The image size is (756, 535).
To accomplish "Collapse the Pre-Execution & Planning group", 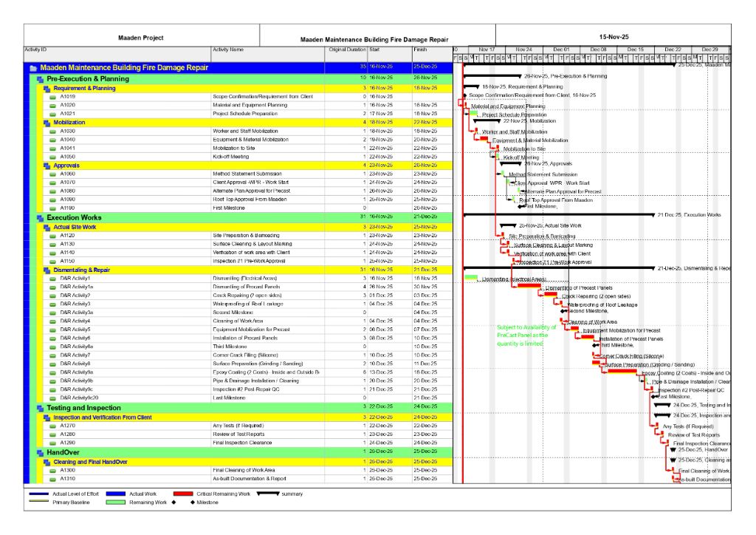I will coord(41,79).
